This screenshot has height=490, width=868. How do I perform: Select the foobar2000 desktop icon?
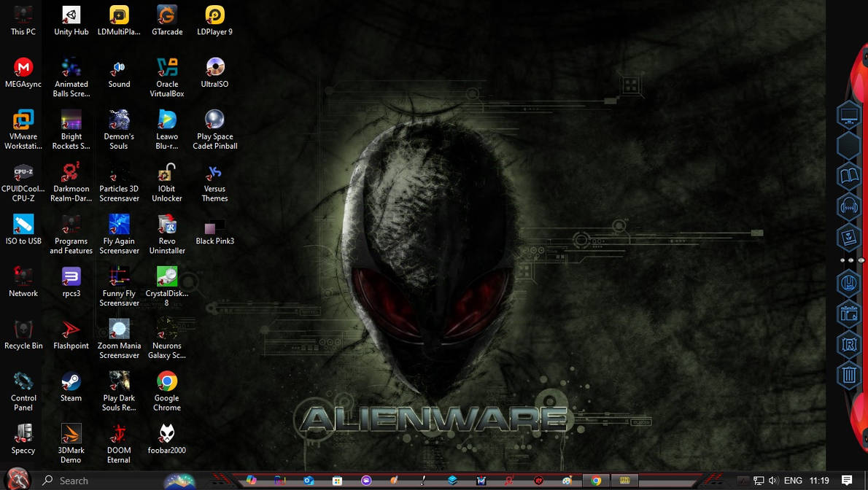click(x=166, y=439)
